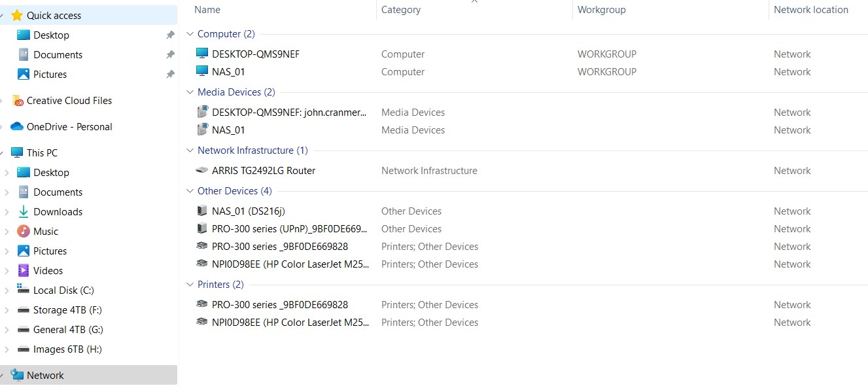Collapse the Computer (2) group
This screenshot has width=868, height=388.
click(190, 34)
